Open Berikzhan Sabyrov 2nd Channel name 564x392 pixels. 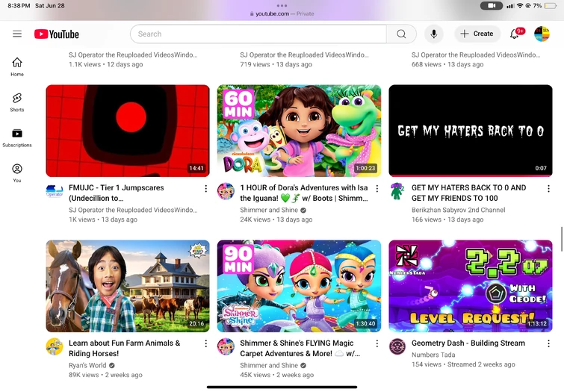(458, 210)
